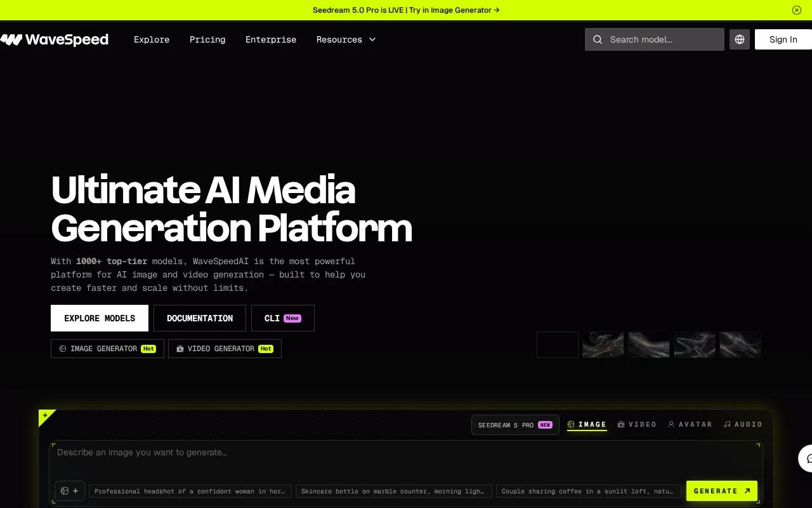This screenshot has width=812, height=508.
Task: Click the add image upload icon in prompt box
Action: (70, 491)
